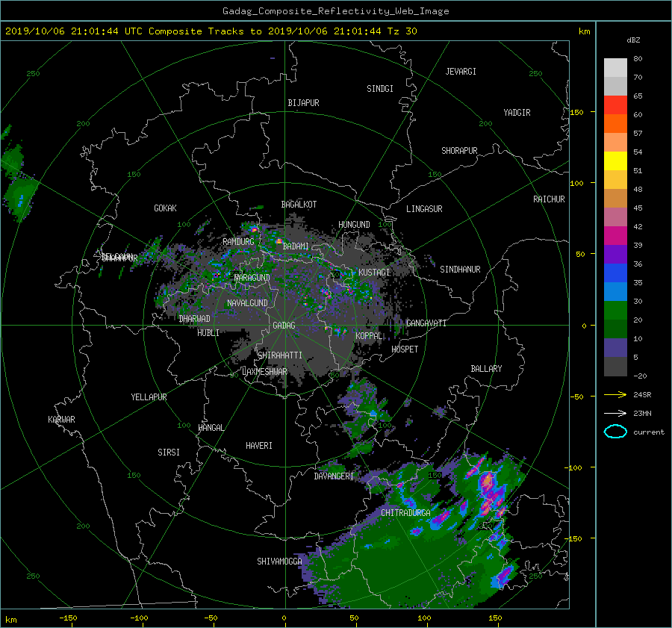Select the dark gray -20 to 5 dBZ swatch
672x628 pixels.
point(615,367)
